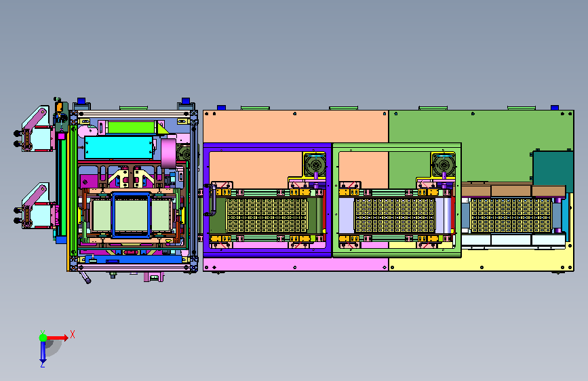Click the green Y axis dot of the triad
Screen dimensions: 588x381
click(x=43, y=338)
